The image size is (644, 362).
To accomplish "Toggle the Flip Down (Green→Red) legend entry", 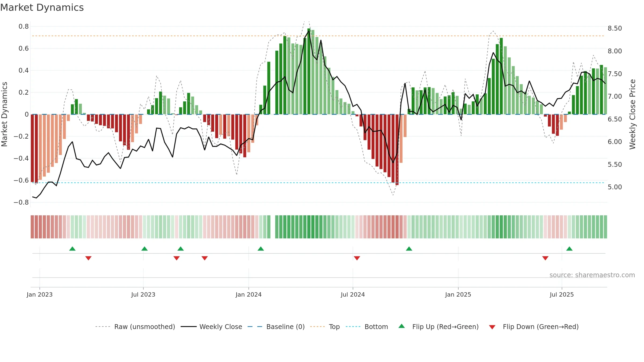I will tap(533, 327).
